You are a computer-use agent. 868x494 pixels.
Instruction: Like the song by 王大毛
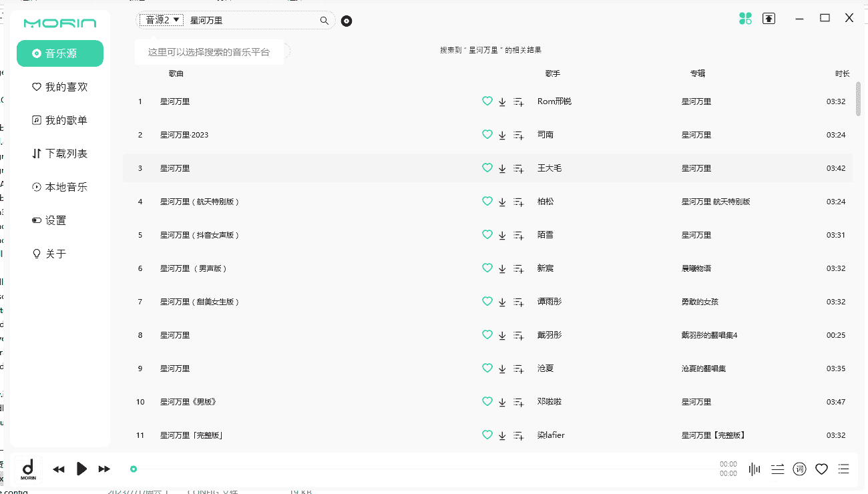click(487, 168)
